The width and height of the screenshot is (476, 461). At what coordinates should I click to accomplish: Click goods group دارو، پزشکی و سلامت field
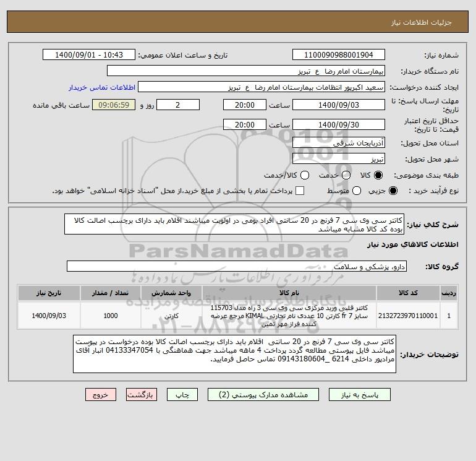point(237,266)
